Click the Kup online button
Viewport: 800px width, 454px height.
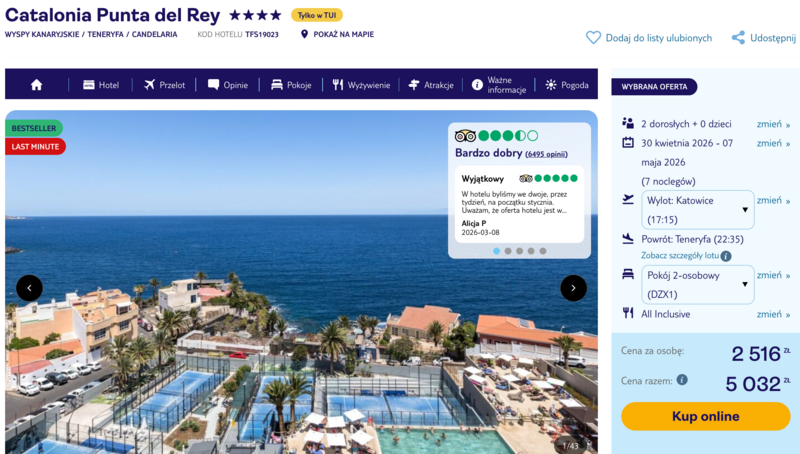pyautogui.click(x=705, y=416)
